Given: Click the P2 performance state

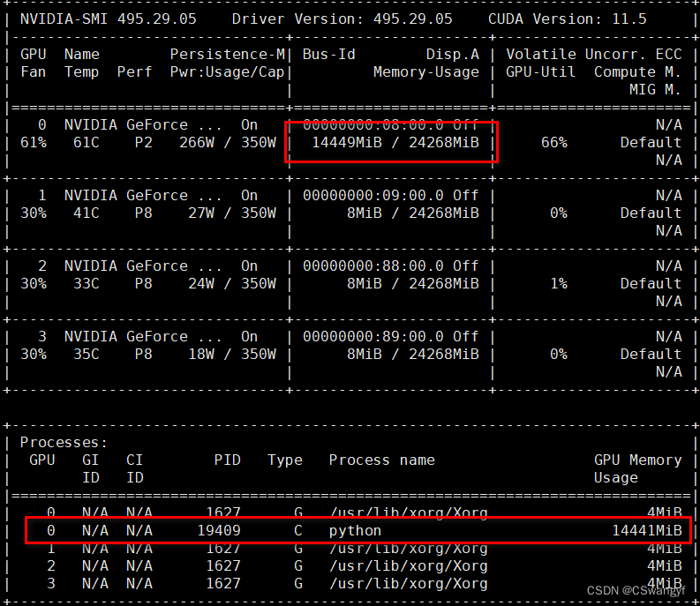Looking at the screenshot, I should pyautogui.click(x=143, y=142).
